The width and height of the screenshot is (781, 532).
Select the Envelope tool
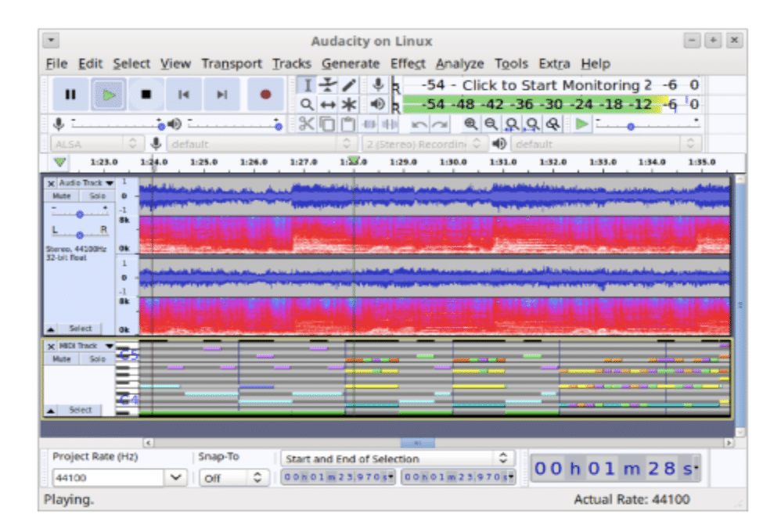click(328, 84)
